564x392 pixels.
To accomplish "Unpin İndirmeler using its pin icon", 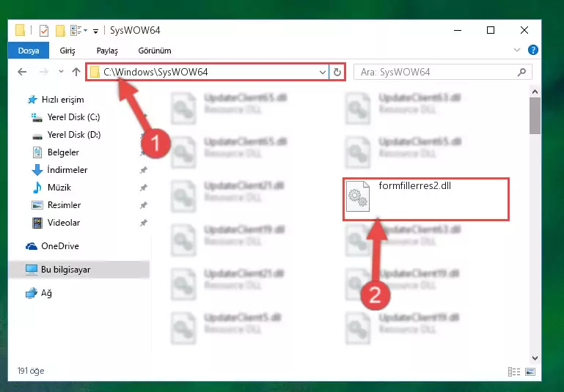I will (143, 170).
